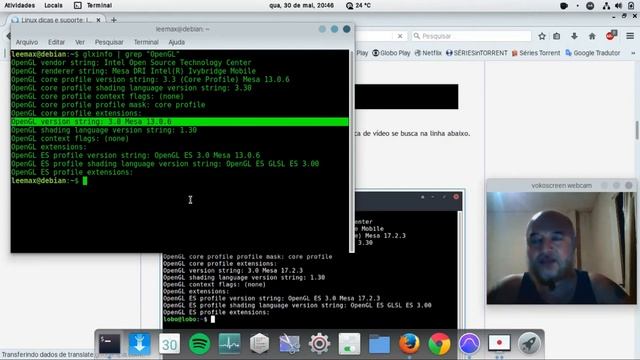Open the Globo Play bookmark
The height and width of the screenshot is (360, 640).
391,53
